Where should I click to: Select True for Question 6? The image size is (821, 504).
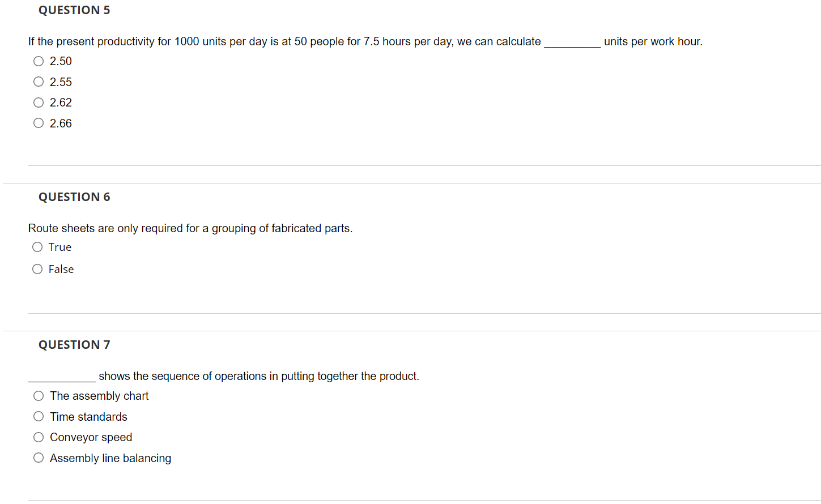tap(37, 246)
